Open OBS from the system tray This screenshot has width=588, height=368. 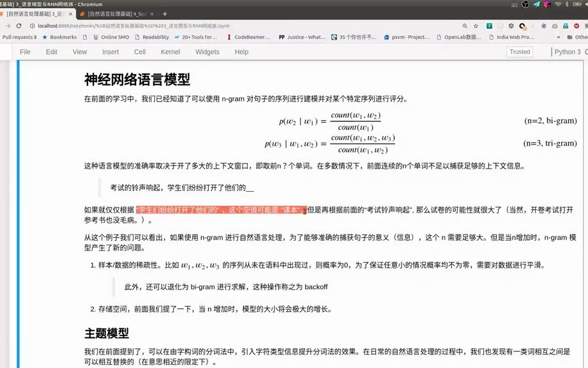pos(525,4)
